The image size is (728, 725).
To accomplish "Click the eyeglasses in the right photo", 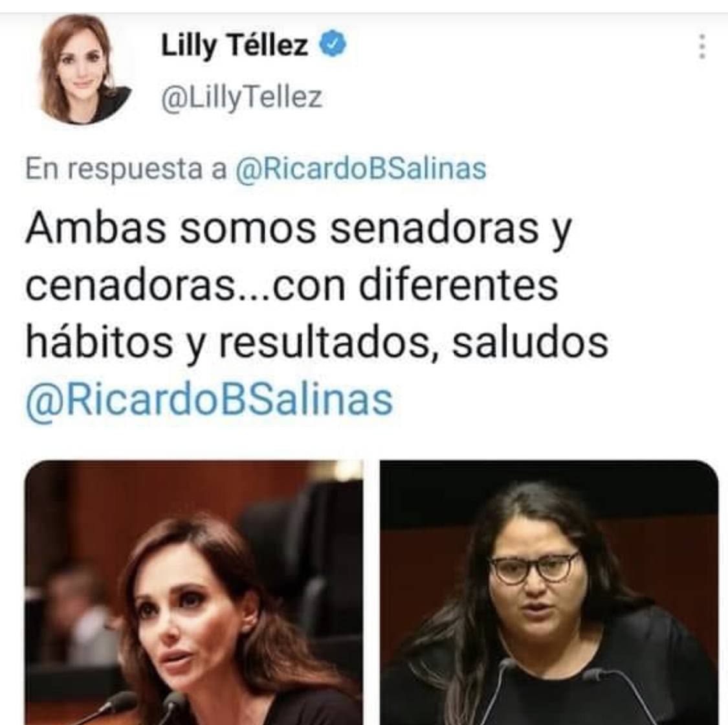I will pos(535,568).
